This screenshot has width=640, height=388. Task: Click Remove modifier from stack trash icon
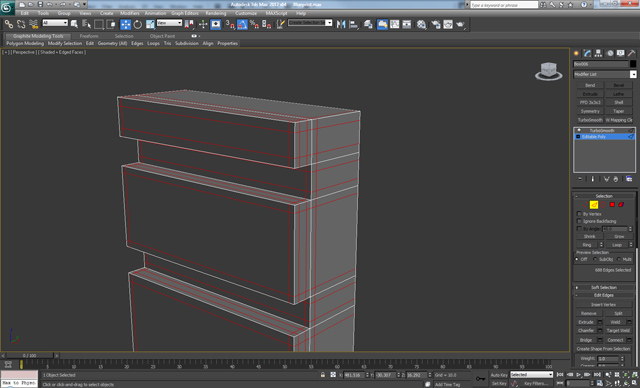pyautogui.click(x=616, y=179)
